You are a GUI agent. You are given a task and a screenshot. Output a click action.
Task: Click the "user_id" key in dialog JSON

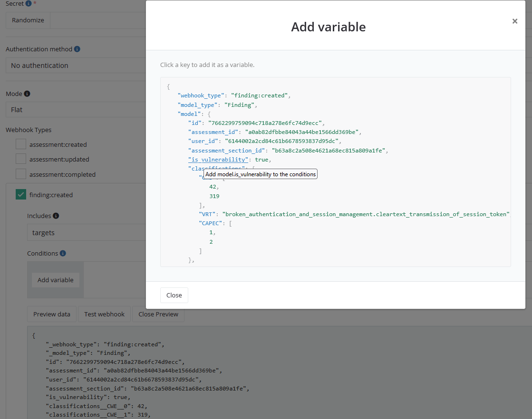(x=203, y=141)
